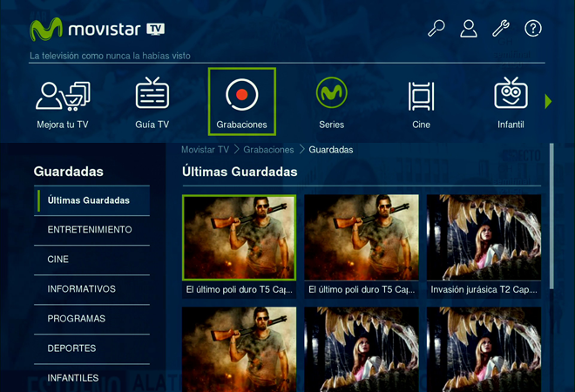The image size is (575, 392).
Task: Open the help question mark icon
Action: pos(533,28)
